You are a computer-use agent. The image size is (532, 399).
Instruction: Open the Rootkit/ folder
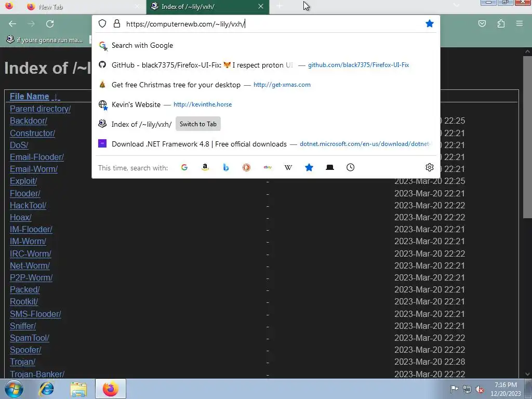click(24, 302)
